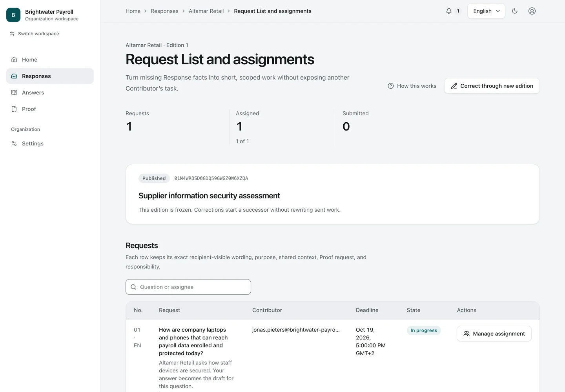
Task: Click the magnifier icon in search box
Action: 133,287
